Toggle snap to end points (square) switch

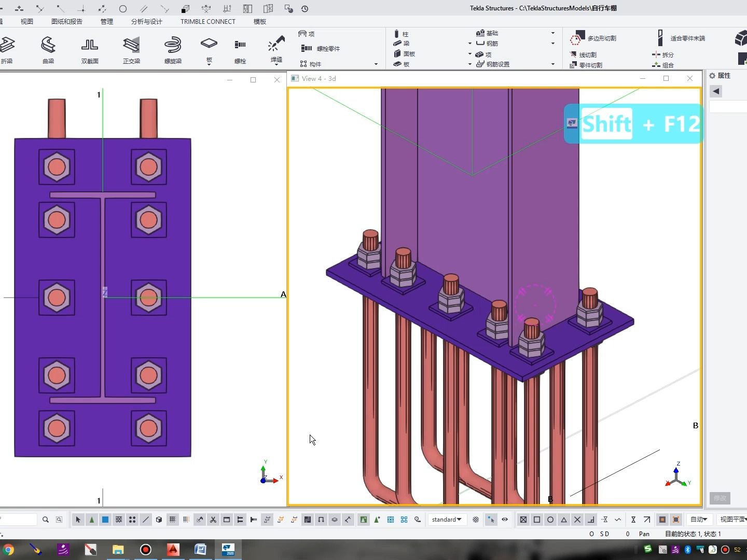point(537,520)
